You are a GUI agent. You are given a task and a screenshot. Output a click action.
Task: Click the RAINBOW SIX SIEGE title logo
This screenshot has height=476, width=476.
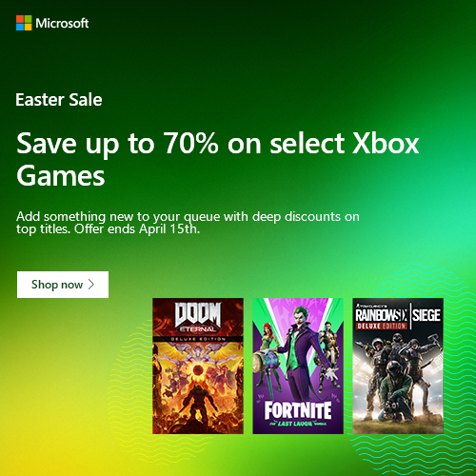coord(398,315)
